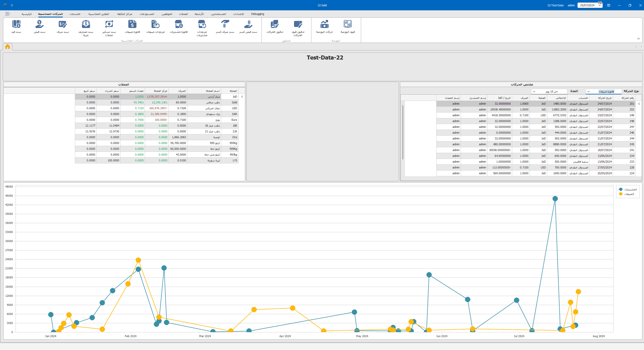
Task: Toggle the المشتريات legend series marker
Action: tap(621, 189)
